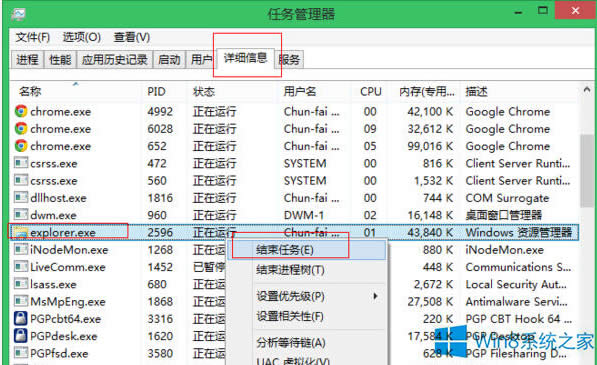This screenshot has width=597, height=365.
Task: Click memory value 27,508 K
Action: pos(430,301)
